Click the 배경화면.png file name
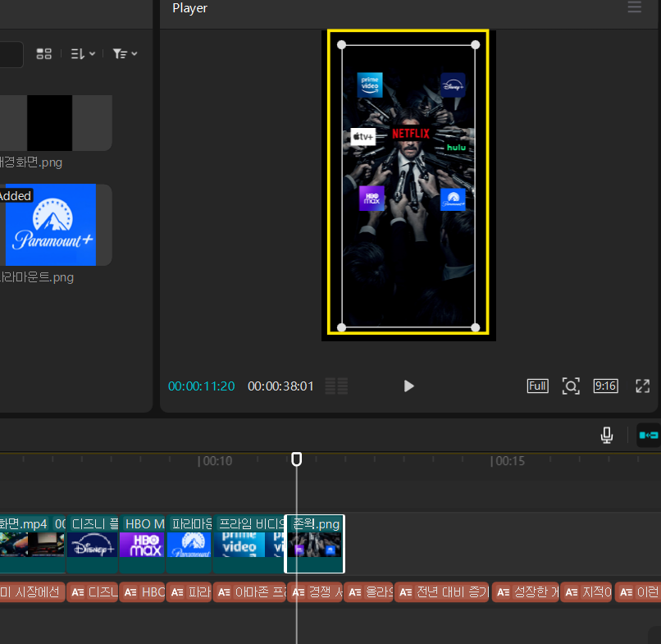 coord(31,162)
